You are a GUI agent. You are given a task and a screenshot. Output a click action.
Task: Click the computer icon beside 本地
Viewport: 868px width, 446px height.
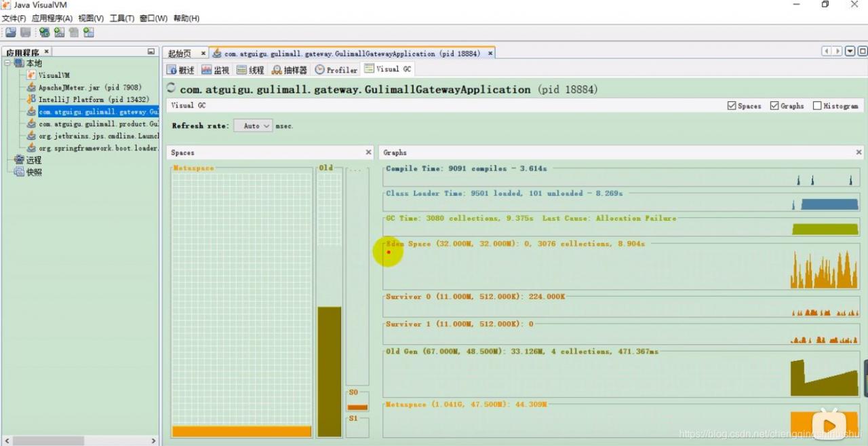pos(19,63)
